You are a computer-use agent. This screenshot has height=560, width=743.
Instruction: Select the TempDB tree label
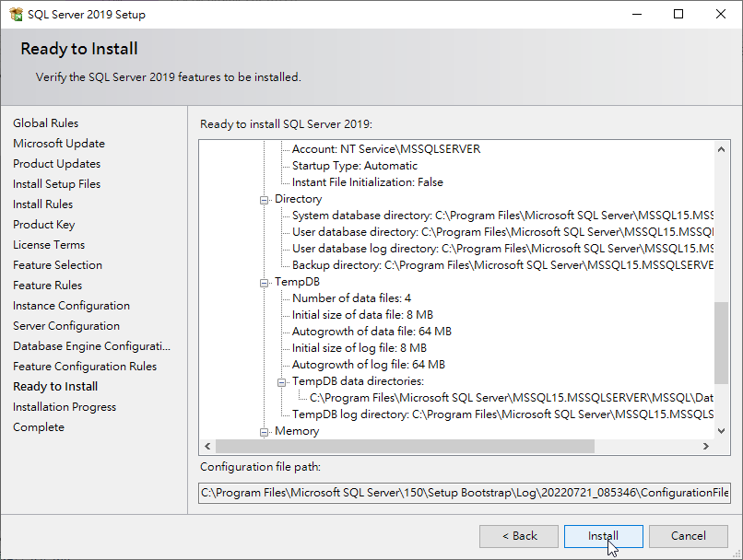point(297,282)
